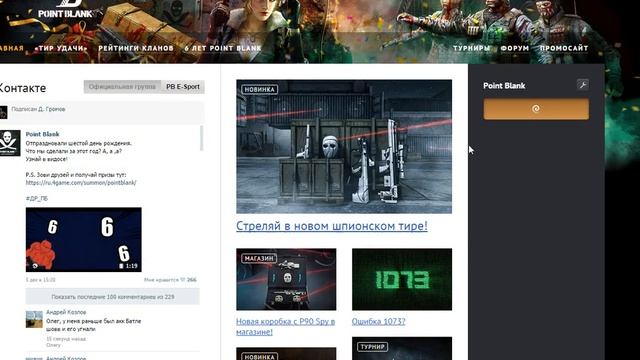
Task: Play the 1:19 birthday video thumbnail
Action: point(84,240)
